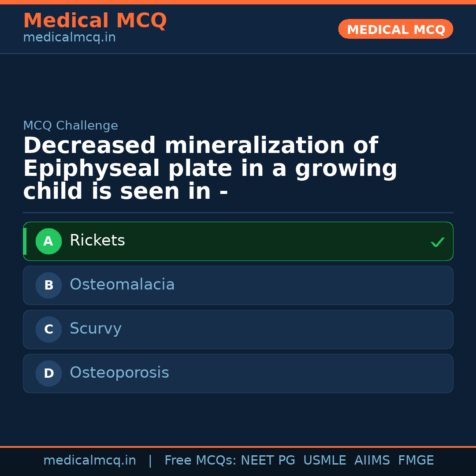
Task: Click the Medical MCQ logo text
Action: click(95, 20)
